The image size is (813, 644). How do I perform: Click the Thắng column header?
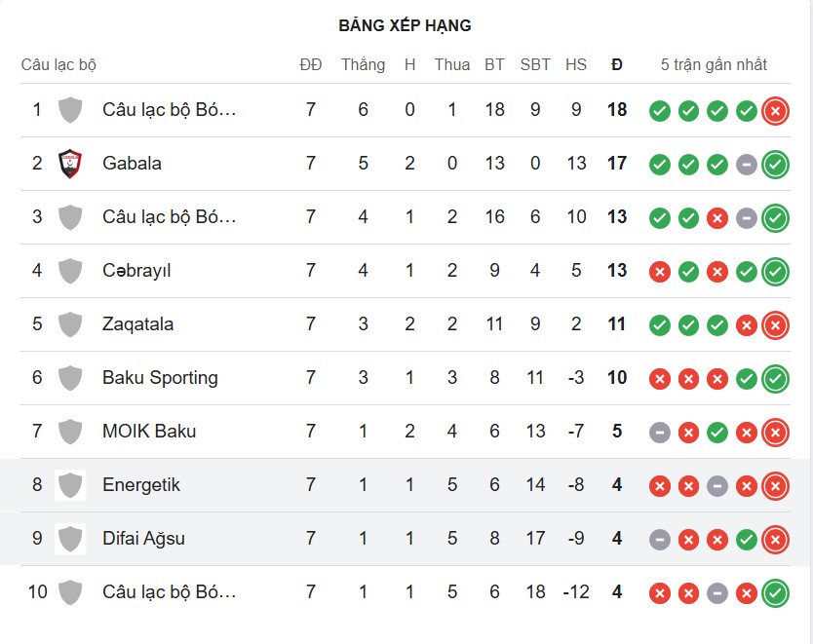pyautogui.click(x=363, y=64)
